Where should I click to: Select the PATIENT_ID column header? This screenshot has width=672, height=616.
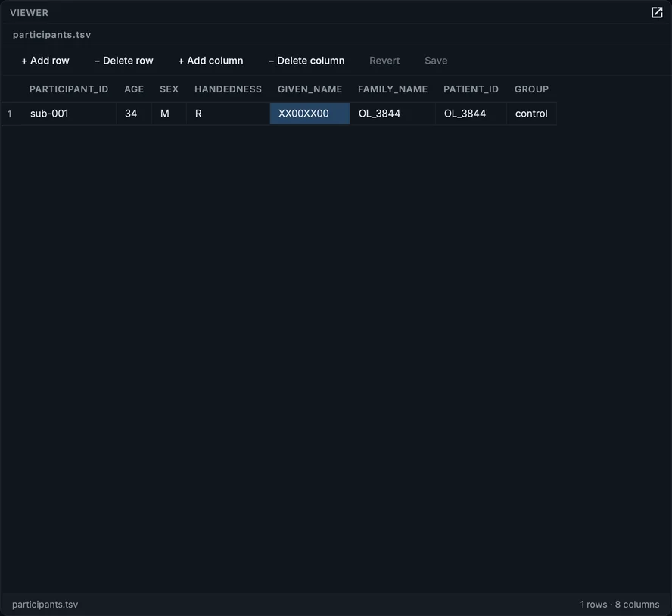471,89
